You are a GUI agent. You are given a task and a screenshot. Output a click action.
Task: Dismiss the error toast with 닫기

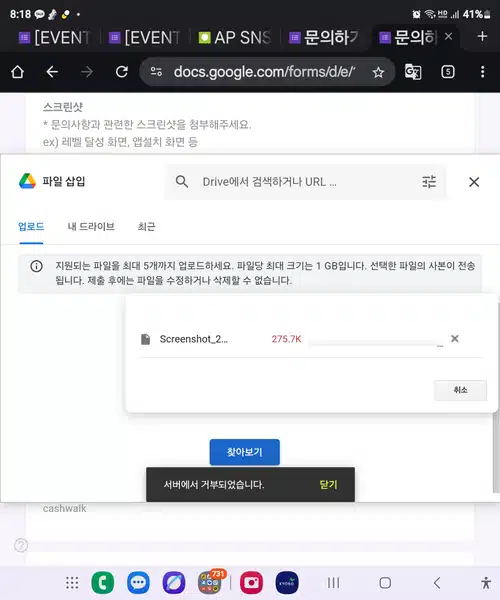click(x=328, y=485)
